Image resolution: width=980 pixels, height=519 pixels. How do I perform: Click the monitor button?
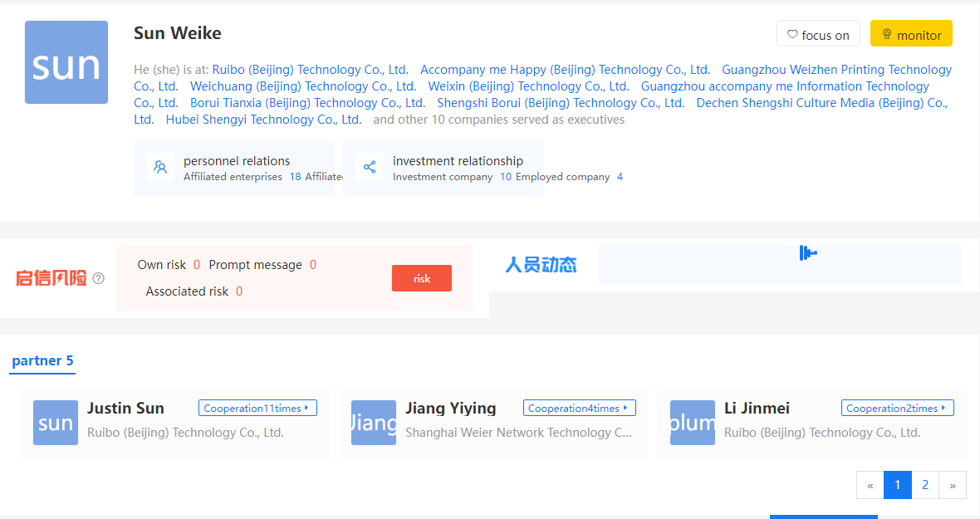(911, 34)
